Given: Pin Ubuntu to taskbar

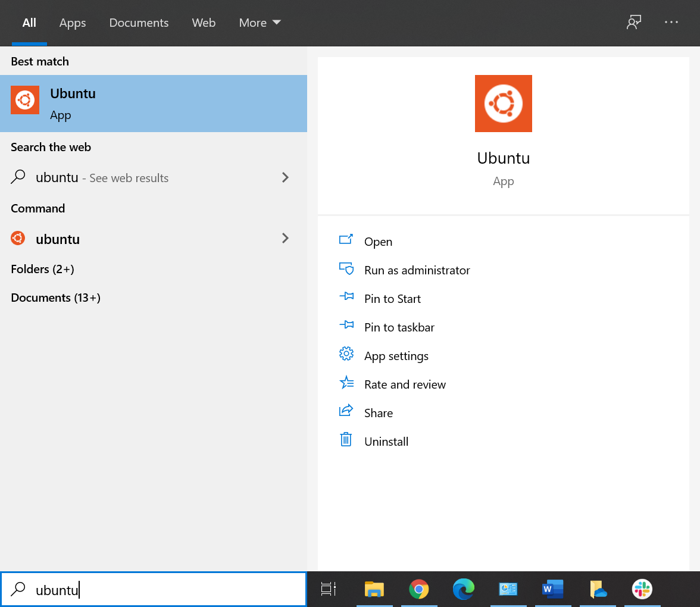Looking at the screenshot, I should coord(399,327).
